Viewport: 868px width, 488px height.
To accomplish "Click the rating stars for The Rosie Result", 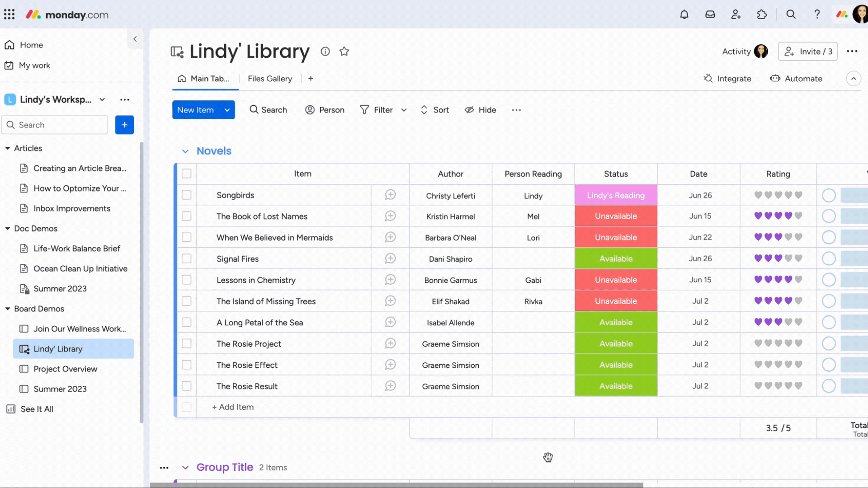I will click(778, 386).
